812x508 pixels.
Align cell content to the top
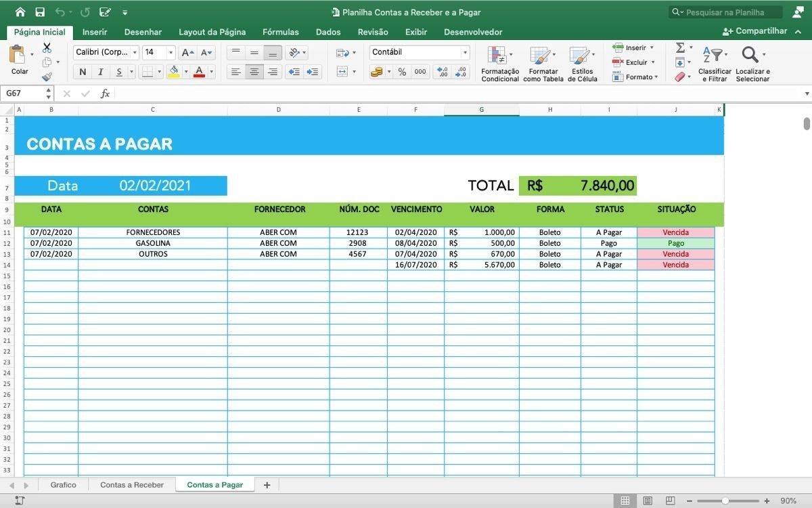[235, 52]
